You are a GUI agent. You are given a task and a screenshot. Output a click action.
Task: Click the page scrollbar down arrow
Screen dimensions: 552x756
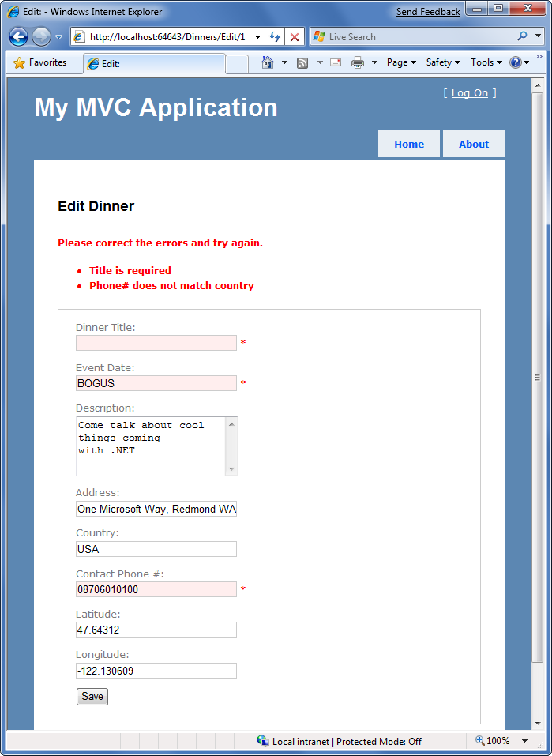537,723
